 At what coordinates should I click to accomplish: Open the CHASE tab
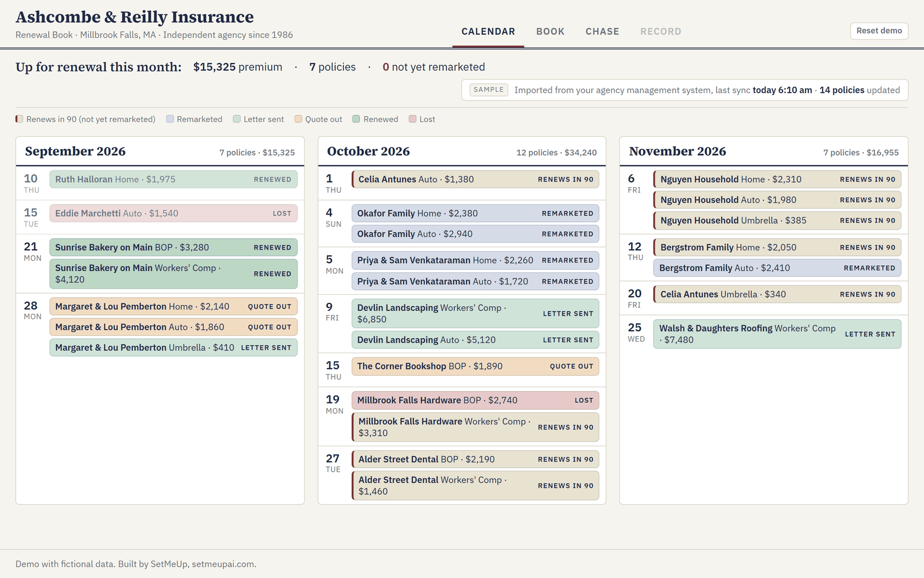tap(602, 32)
